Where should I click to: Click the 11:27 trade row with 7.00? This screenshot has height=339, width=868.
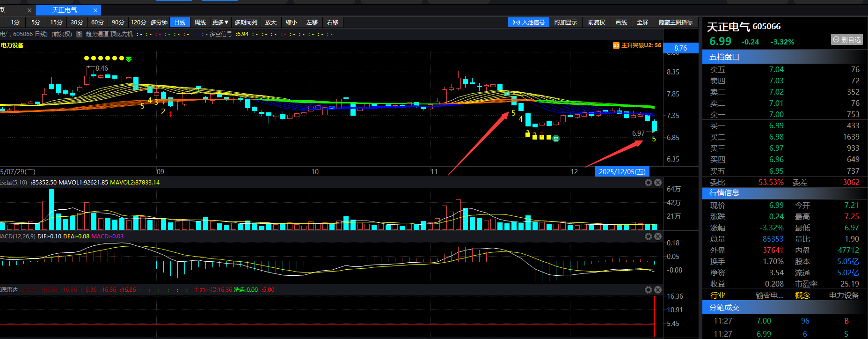pos(785,321)
